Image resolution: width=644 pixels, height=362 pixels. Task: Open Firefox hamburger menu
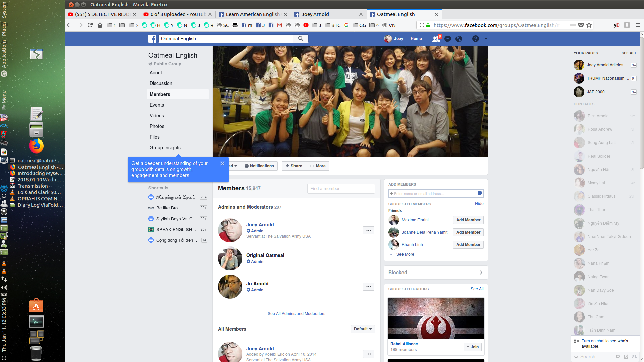pos(638,25)
